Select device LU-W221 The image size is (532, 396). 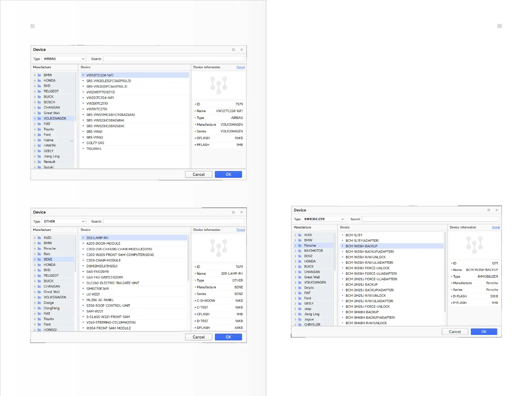[x=134, y=294]
